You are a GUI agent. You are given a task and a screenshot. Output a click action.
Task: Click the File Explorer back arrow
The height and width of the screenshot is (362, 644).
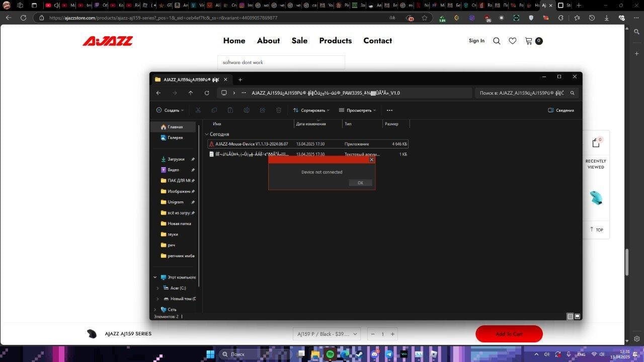(158, 93)
